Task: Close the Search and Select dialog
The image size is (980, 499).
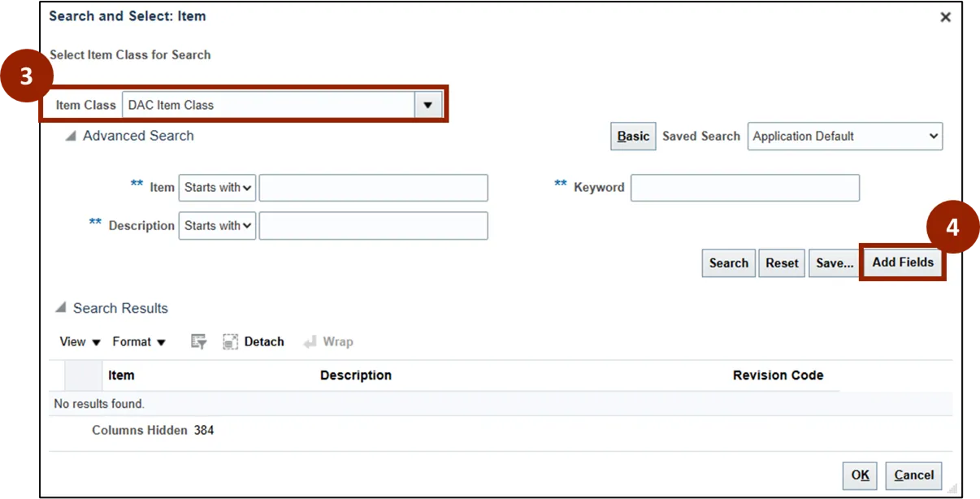Action: coord(945,17)
